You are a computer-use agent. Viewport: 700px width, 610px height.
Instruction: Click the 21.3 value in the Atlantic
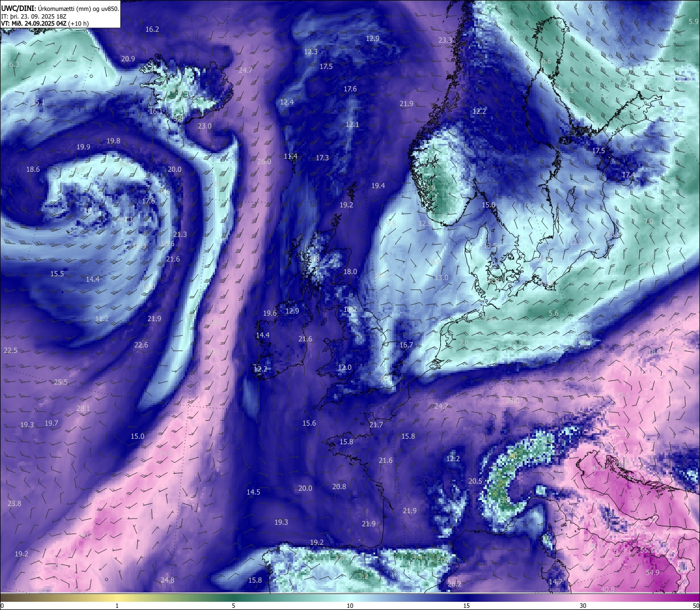click(180, 234)
